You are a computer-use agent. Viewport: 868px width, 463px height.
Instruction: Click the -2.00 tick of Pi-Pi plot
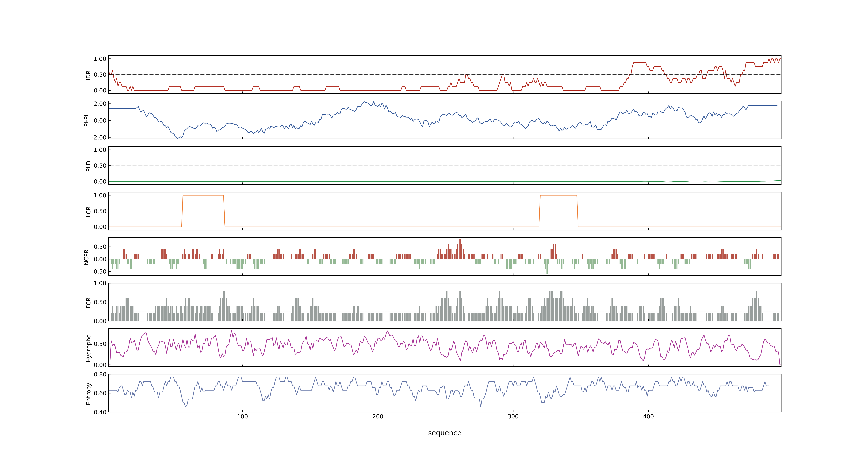click(x=99, y=138)
